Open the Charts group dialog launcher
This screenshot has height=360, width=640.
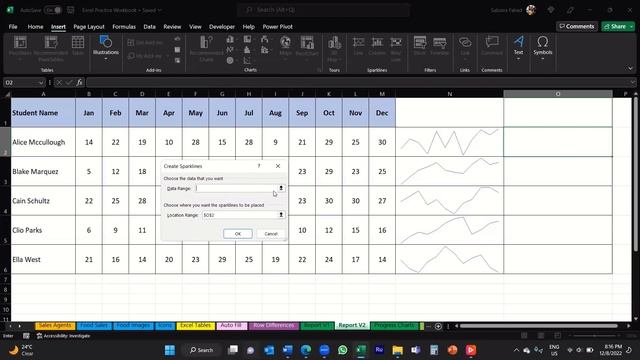pos(319,70)
